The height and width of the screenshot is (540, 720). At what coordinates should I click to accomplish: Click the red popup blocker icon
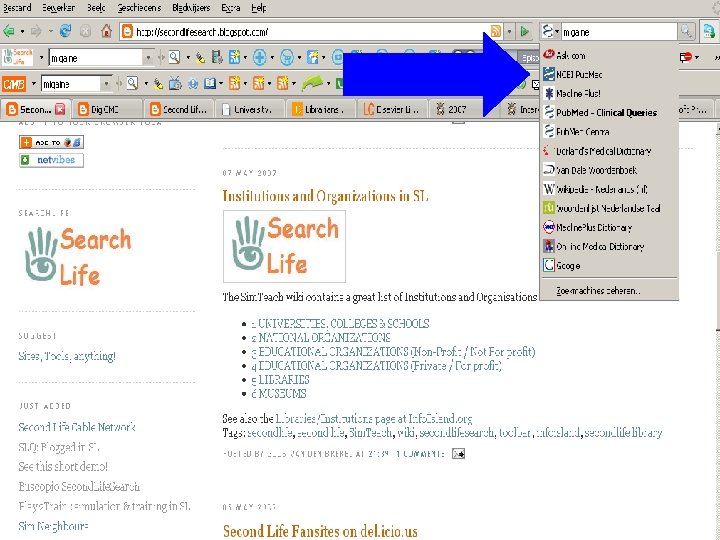tap(686, 57)
